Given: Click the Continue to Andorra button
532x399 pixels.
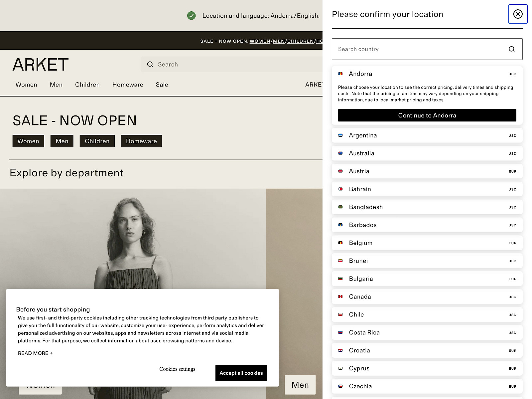Looking at the screenshot, I should click(427, 115).
